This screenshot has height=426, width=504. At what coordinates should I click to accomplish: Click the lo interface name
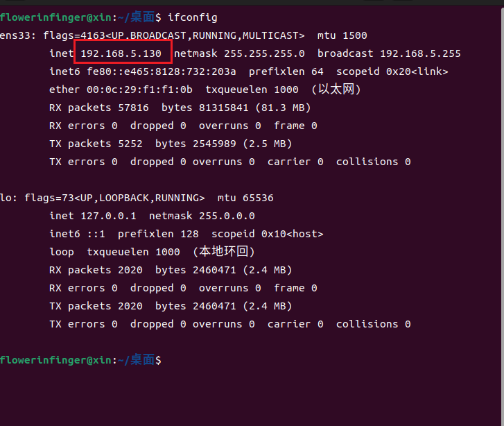[x=6, y=198]
